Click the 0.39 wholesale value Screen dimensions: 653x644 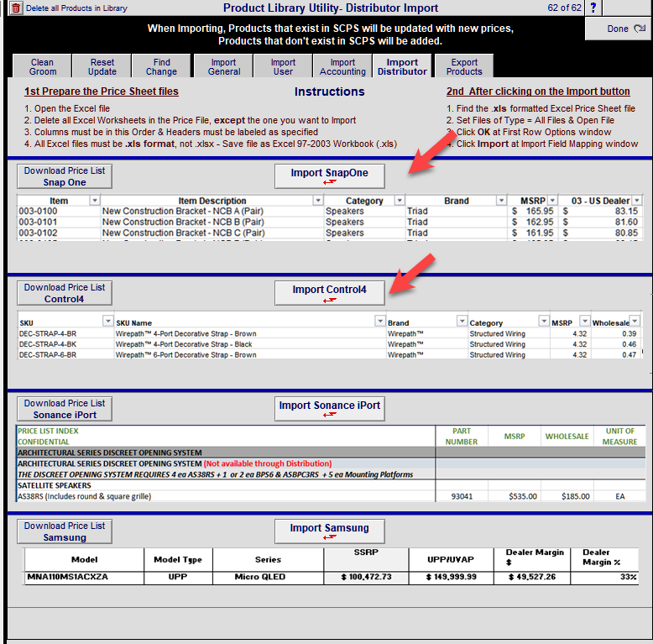[629, 333]
